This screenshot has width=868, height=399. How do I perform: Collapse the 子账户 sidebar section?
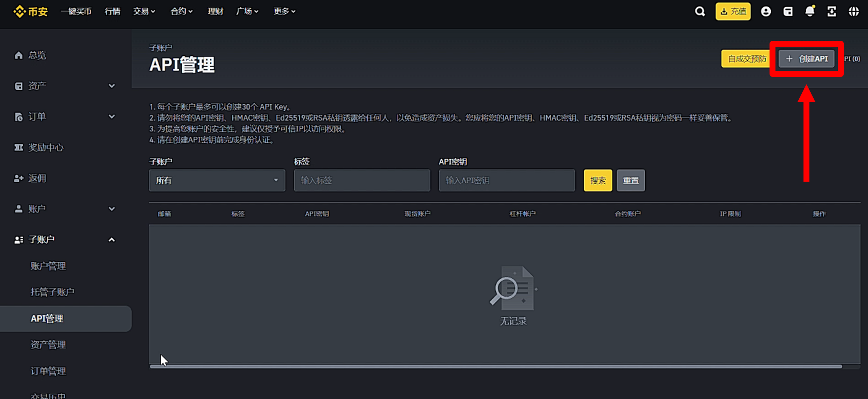pyautogui.click(x=111, y=240)
